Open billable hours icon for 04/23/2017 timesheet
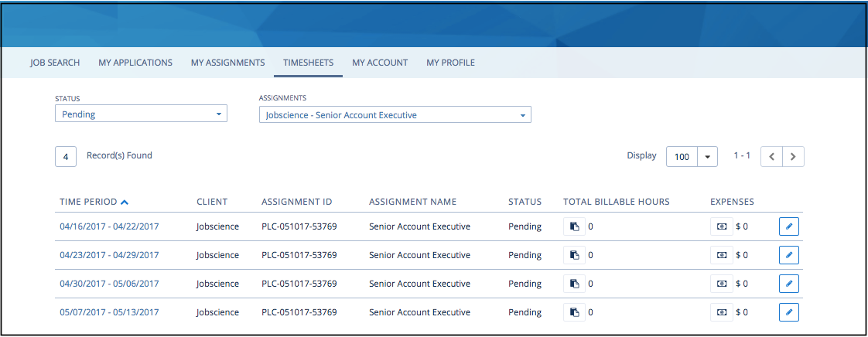Image resolution: width=868 pixels, height=337 pixels. [574, 255]
